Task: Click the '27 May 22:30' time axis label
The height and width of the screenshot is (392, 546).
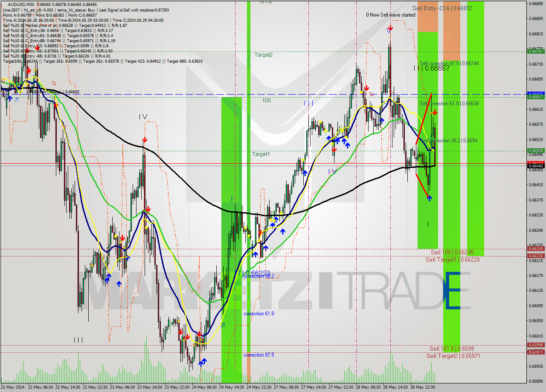Action: [341, 387]
